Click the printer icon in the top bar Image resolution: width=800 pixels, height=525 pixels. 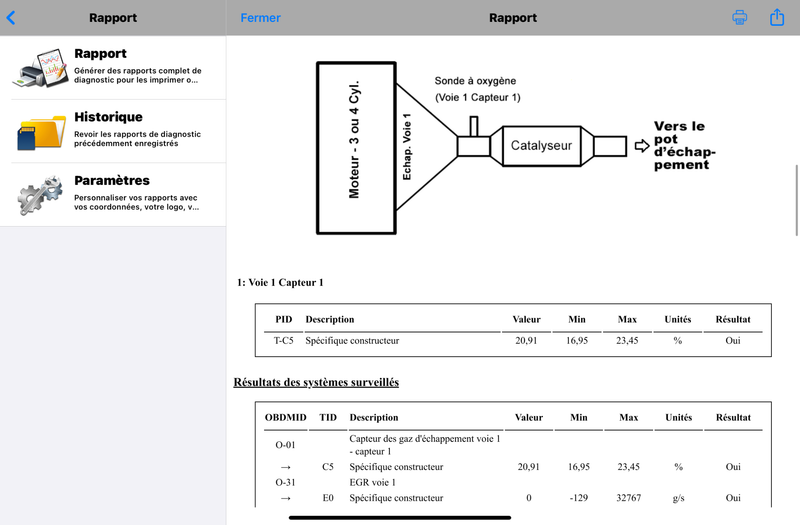pos(740,18)
